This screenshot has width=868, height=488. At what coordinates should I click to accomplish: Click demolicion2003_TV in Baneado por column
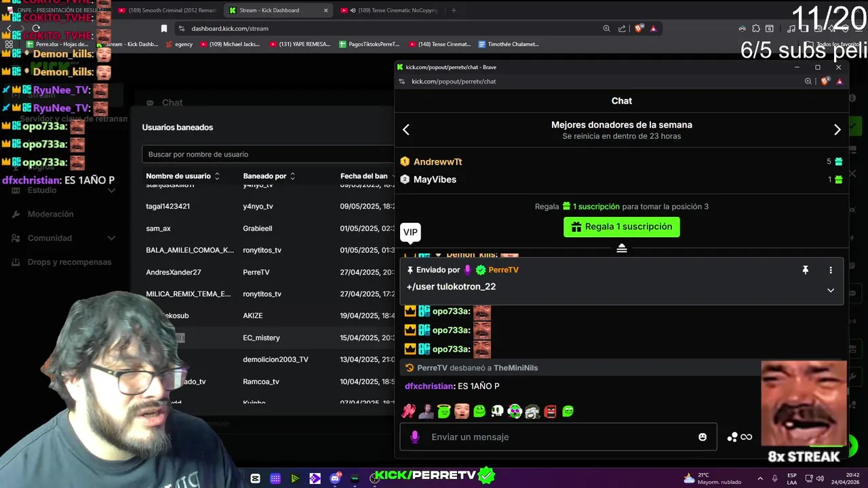click(275, 359)
